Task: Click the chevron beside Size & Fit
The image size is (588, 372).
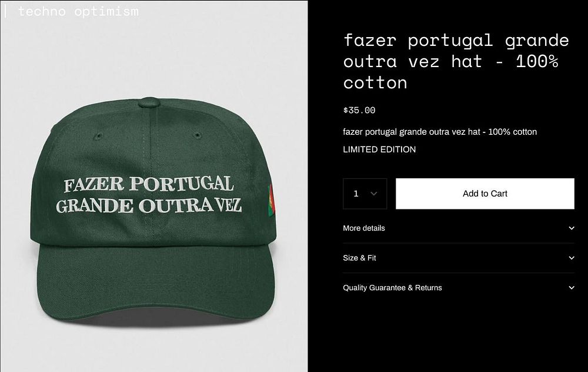Action: click(572, 258)
